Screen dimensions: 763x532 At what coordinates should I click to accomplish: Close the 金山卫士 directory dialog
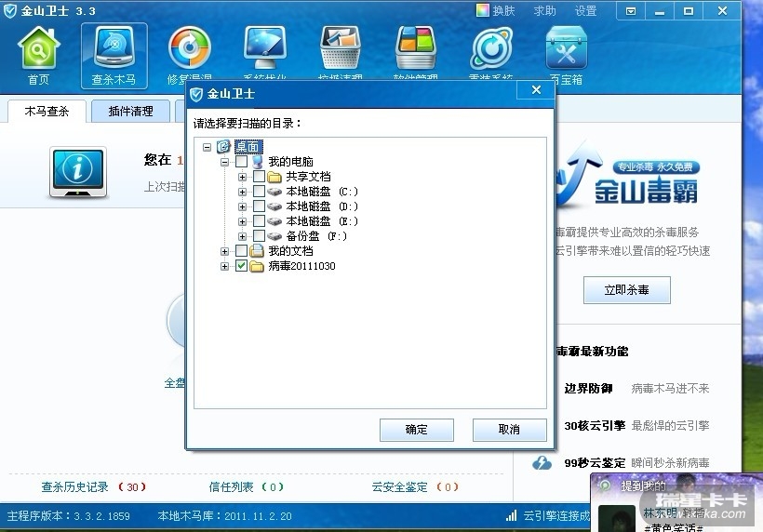click(536, 90)
